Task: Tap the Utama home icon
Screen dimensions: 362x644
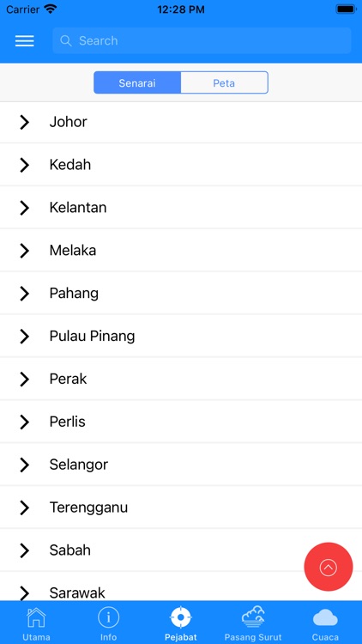Action: tap(36, 617)
